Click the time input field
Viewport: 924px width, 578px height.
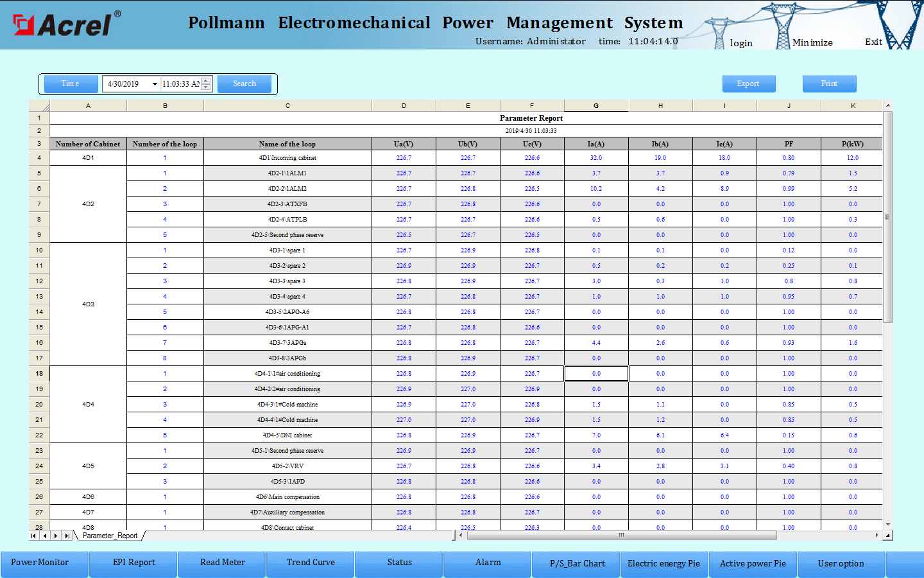click(180, 84)
